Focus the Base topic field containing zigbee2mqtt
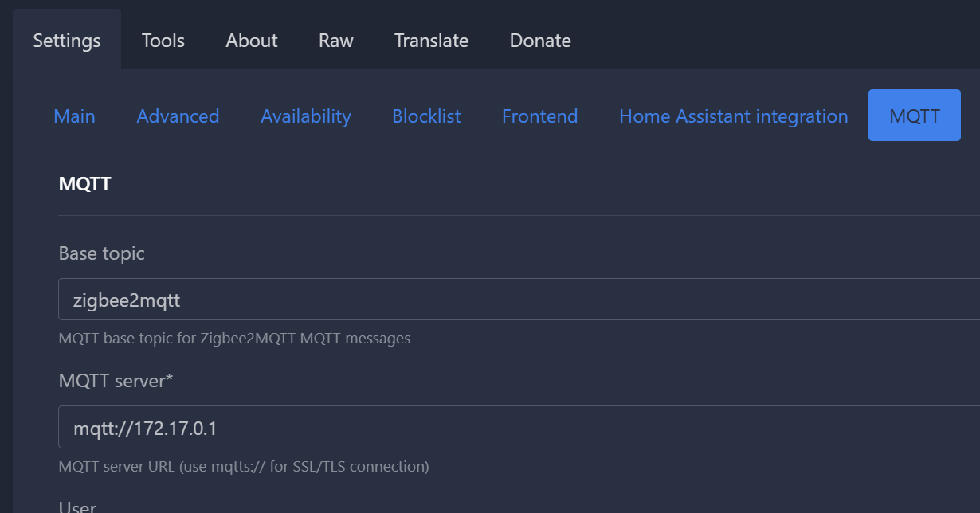 point(519,300)
